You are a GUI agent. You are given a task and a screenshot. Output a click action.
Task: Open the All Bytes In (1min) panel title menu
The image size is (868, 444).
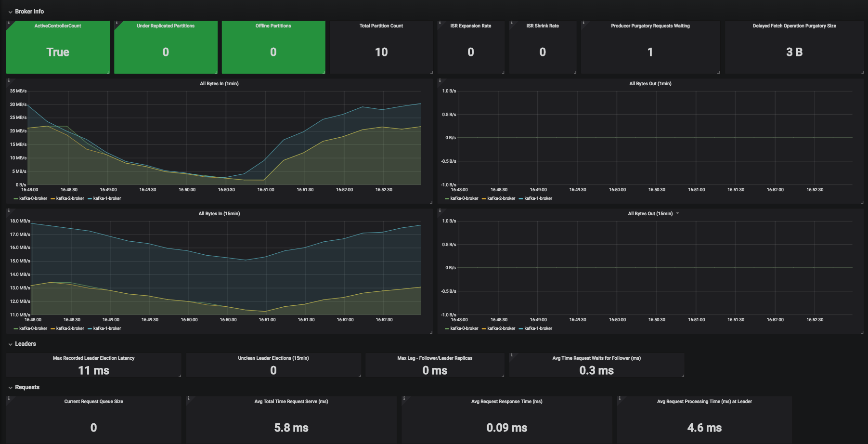(x=219, y=84)
